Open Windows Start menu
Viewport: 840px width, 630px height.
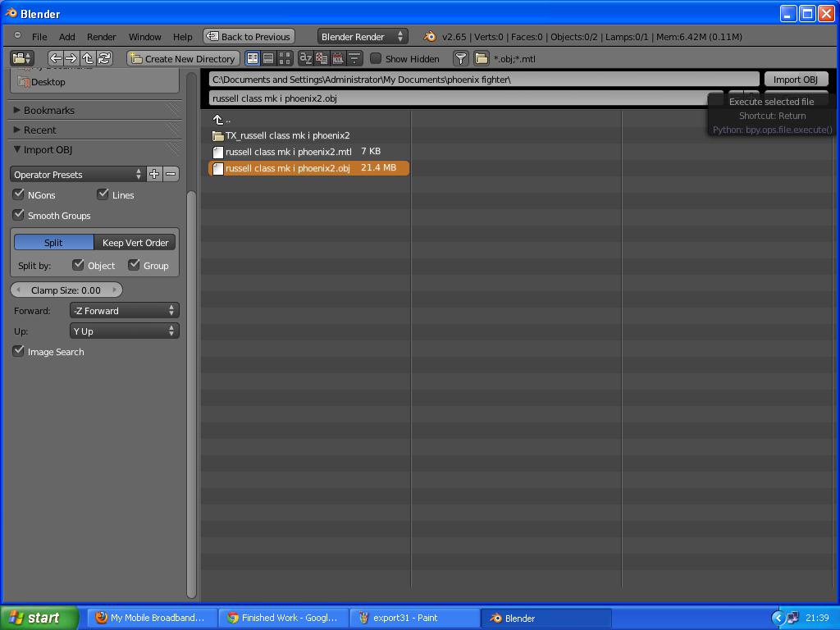[x=39, y=618]
